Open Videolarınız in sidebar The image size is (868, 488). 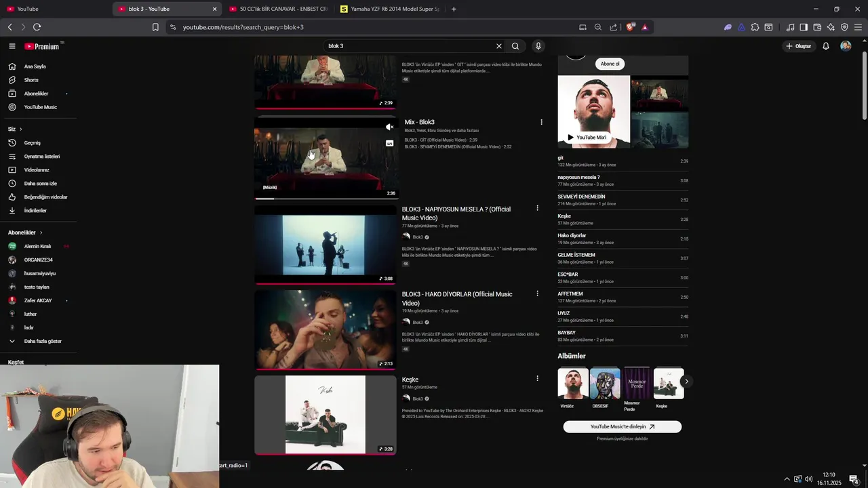(37, 170)
